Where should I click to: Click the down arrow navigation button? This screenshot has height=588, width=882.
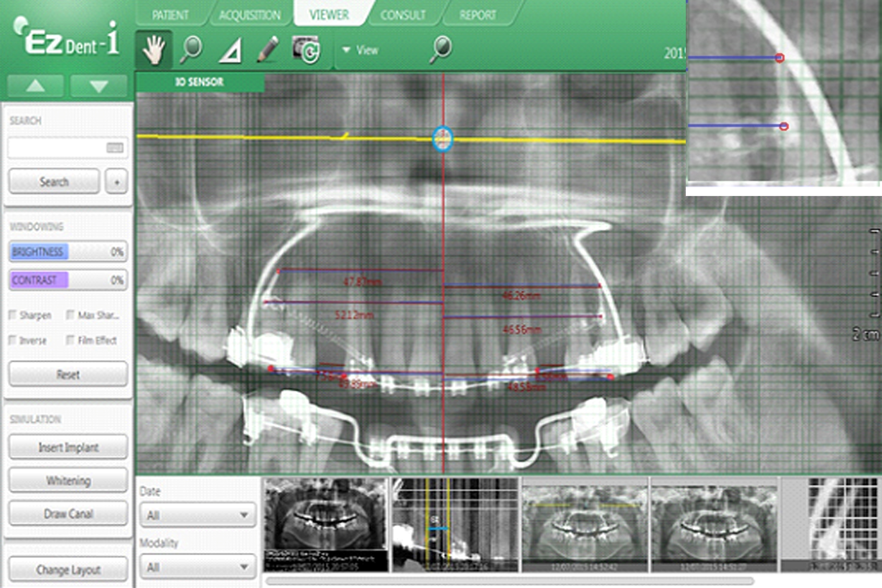(x=99, y=86)
